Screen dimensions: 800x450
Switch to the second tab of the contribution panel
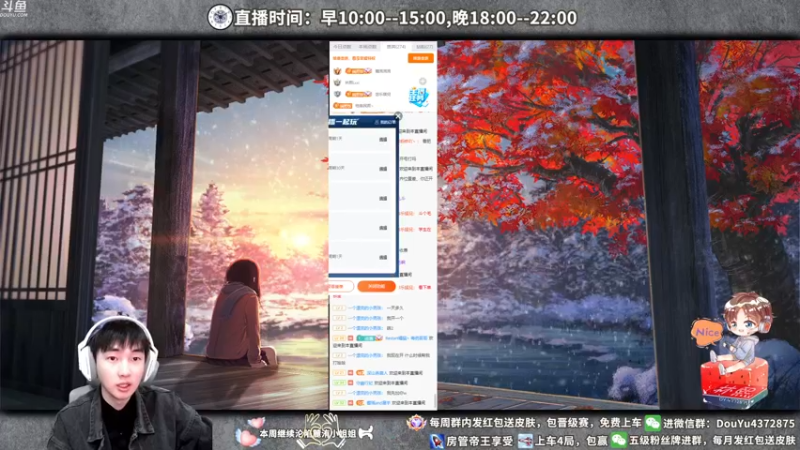pos(367,46)
